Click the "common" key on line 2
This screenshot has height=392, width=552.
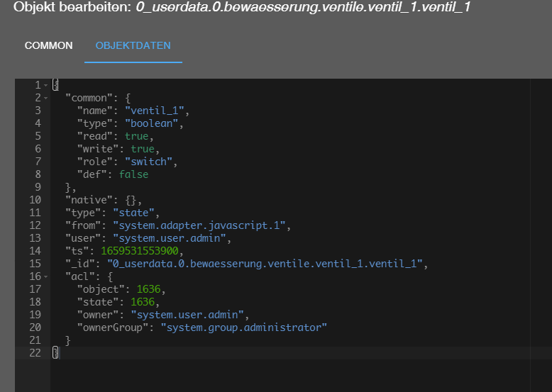pyautogui.click(x=89, y=98)
